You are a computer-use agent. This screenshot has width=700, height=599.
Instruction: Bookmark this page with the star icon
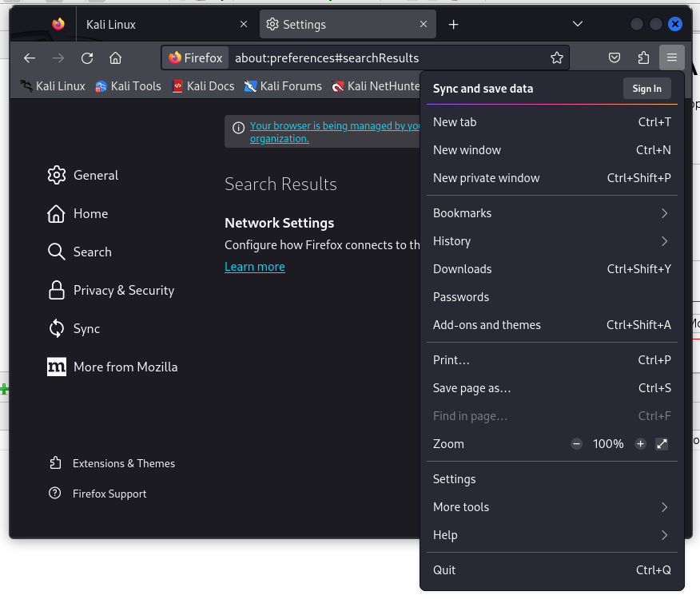[557, 58]
